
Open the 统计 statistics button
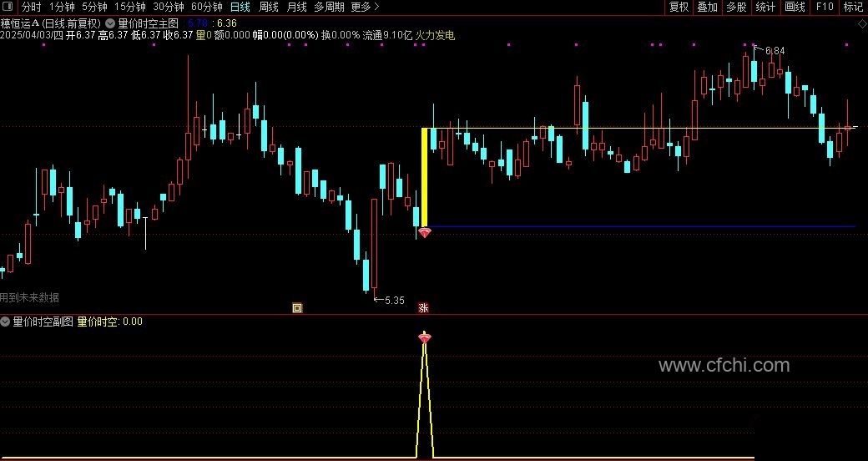coord(765,7)
